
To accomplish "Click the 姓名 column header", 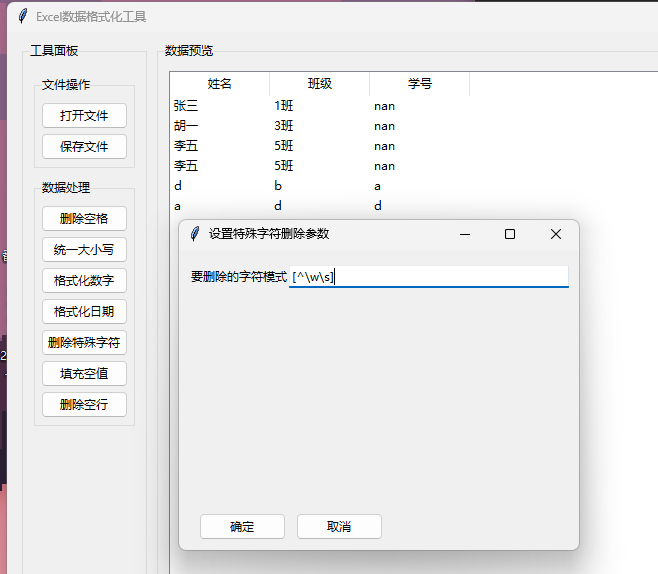I will click(x=219, y=83).
